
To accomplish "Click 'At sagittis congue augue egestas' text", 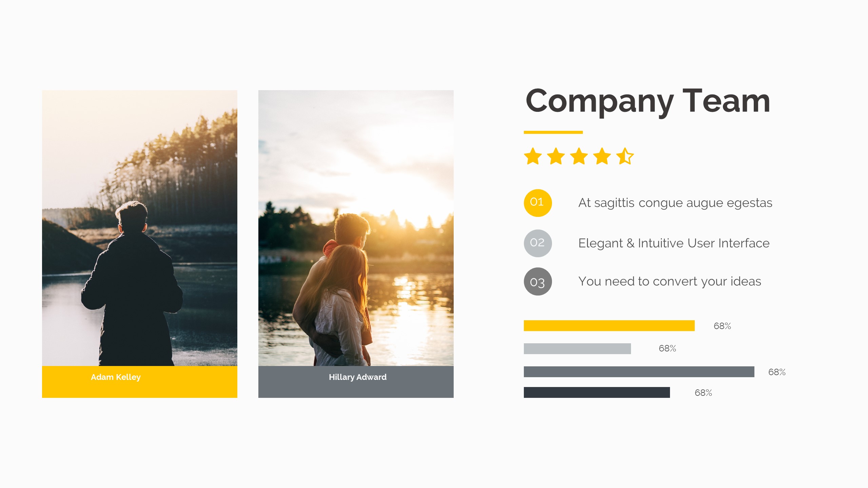I will click(x=675, y=203).
